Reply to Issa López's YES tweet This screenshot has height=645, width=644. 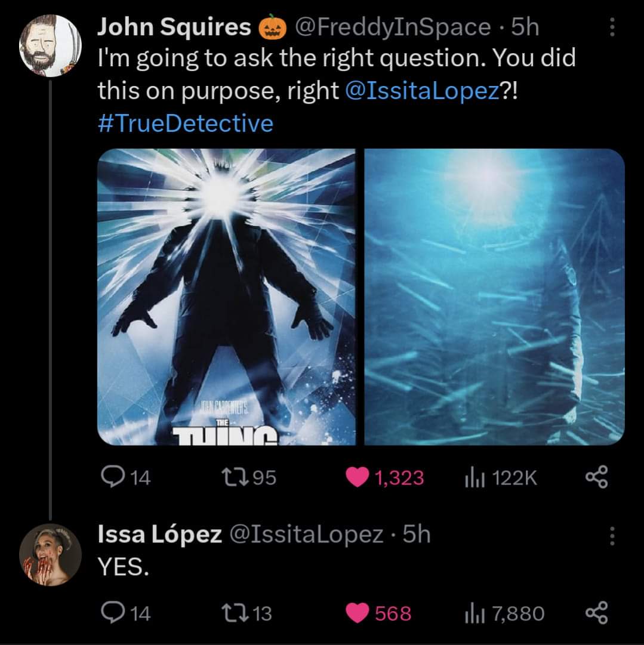[x=110, y=613]
